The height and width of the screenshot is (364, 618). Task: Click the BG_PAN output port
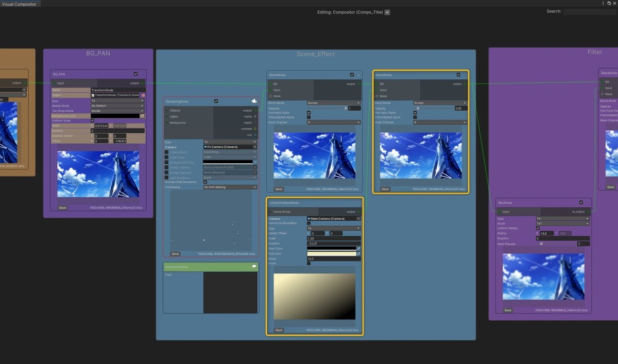pyautogui.click(x=143, y=83)
